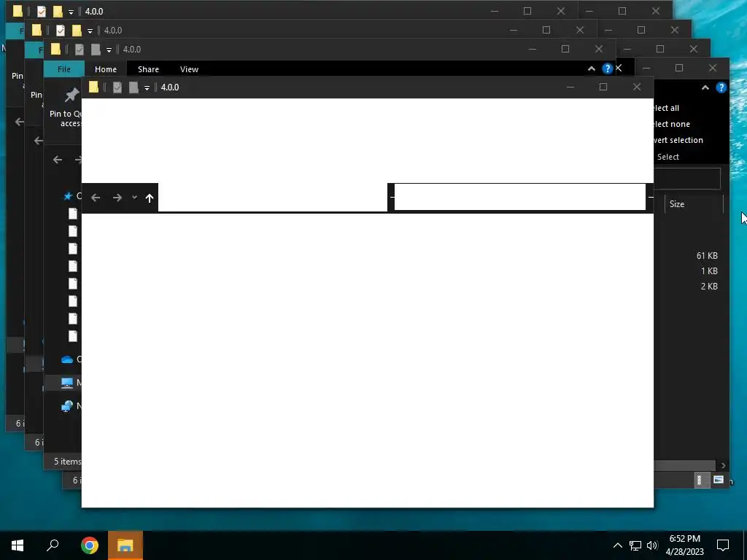Open Help icon beside the View tab row
The height and width of the screenshot is (560, 747).
point(607,69)
